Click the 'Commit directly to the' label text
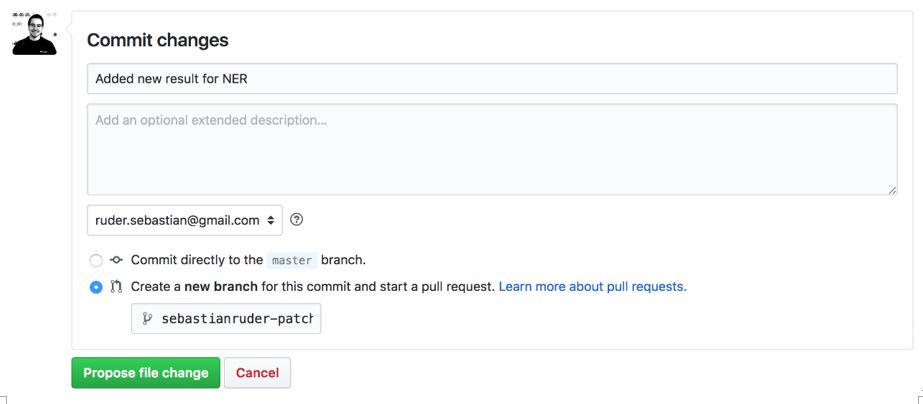923x404 pixels. 197,260
